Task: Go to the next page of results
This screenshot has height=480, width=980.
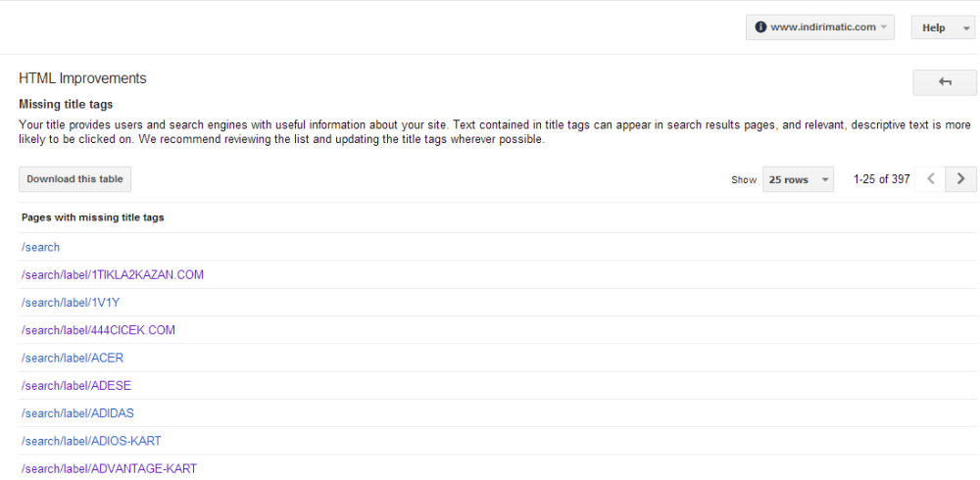Action: pos(960,179)
